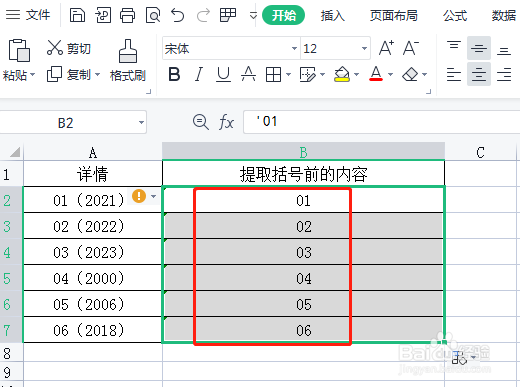Decrease font size with A- icon
Screen dimensions: 520x387
[411, 48]
